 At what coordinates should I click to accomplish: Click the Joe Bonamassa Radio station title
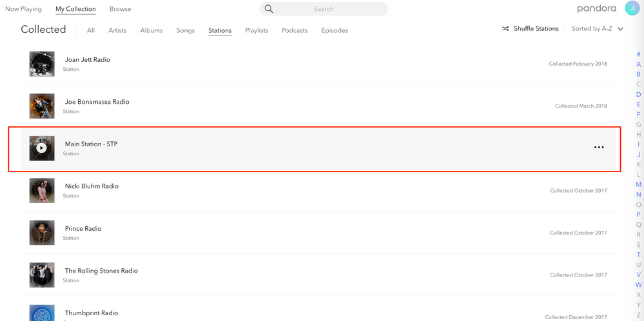(x=97, y=102)
